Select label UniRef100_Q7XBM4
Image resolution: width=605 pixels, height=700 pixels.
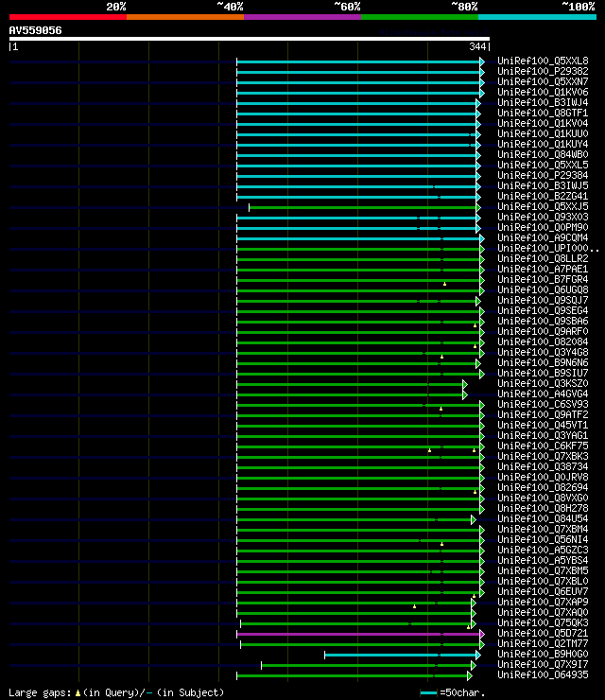[543, 530]
